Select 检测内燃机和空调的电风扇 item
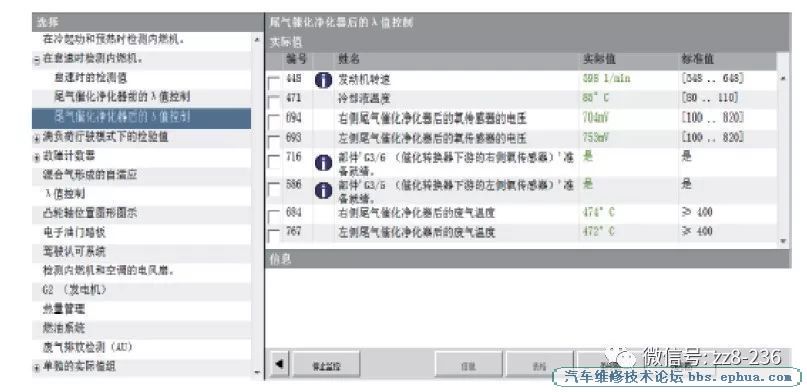The width and height of the screenshot is (807, 392). [109, 271]
